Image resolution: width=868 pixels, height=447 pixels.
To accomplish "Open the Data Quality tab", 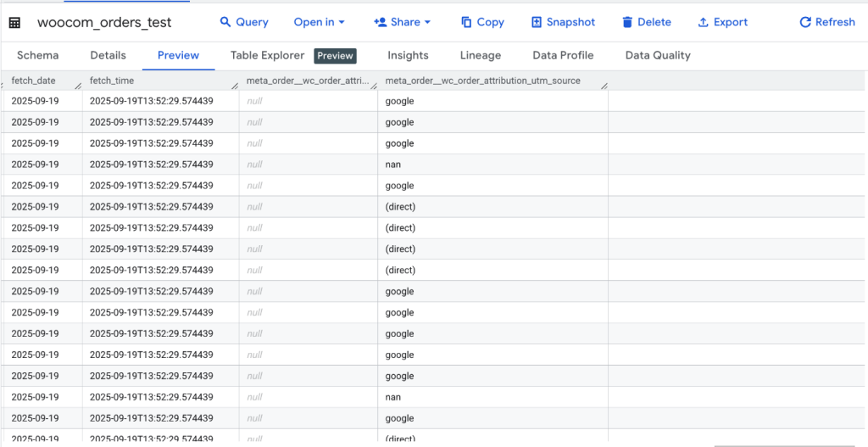I will pyautogui.click(x=658, y=55).
